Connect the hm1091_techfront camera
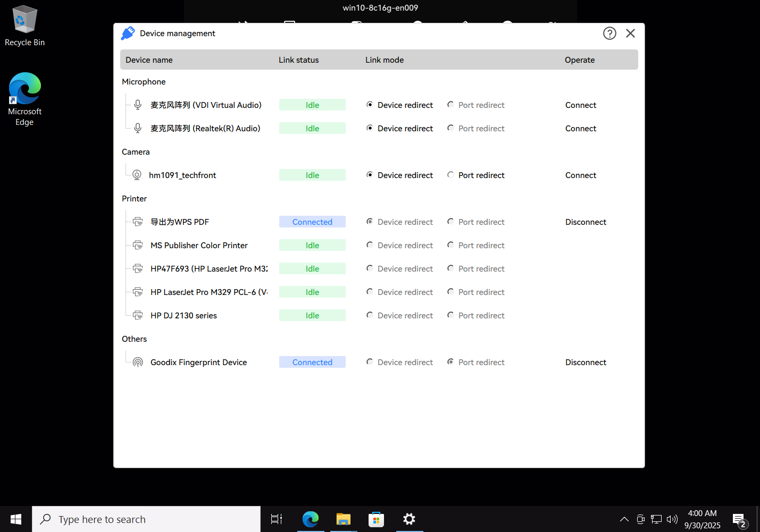 (x=580, y=175)
